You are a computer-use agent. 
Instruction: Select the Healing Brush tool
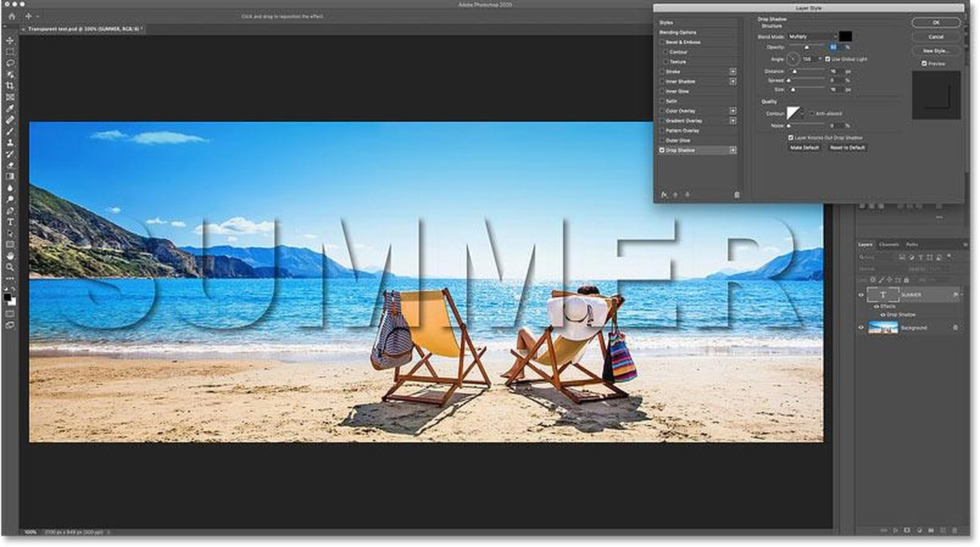tap(10, 120)
